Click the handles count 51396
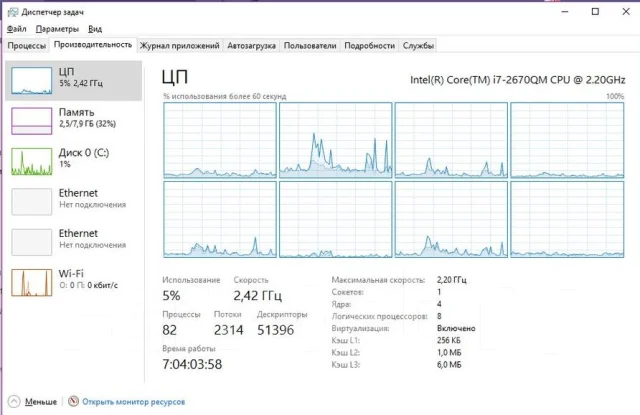 (x=276, y=330)
